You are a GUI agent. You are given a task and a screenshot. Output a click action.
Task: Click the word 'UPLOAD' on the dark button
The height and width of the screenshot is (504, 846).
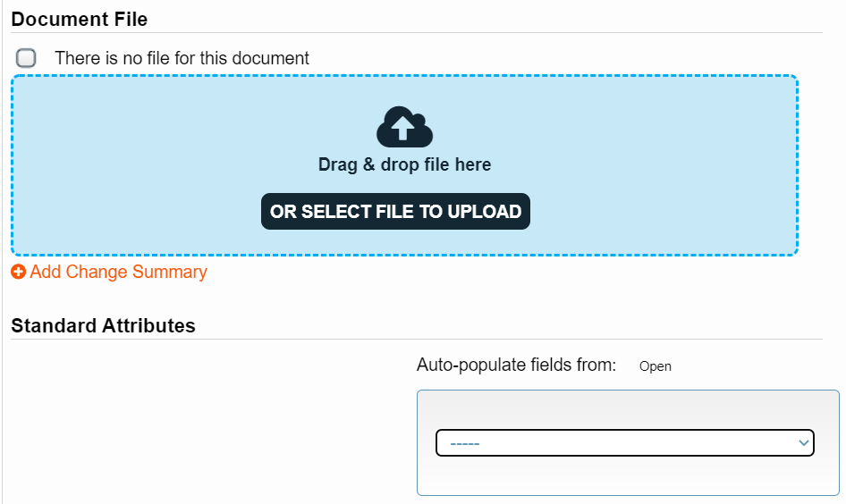pyautogui.click(x=484, y=211)
